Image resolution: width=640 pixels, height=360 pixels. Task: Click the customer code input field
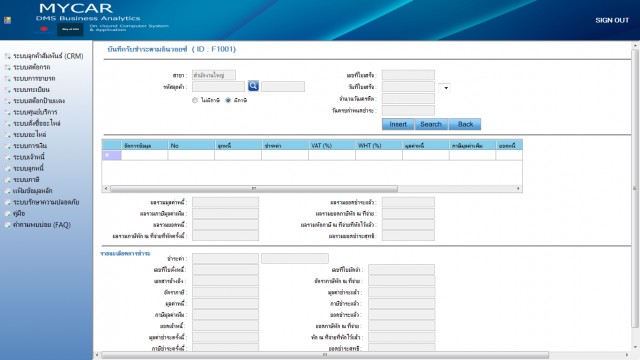pyautogui.click(x=218, y=86)
